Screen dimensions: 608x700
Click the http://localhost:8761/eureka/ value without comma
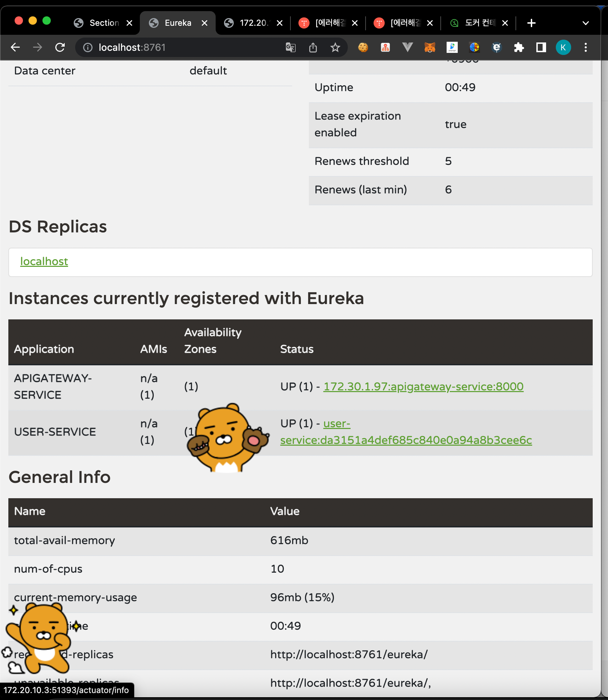pyautogui.click(x=349, y=654)
